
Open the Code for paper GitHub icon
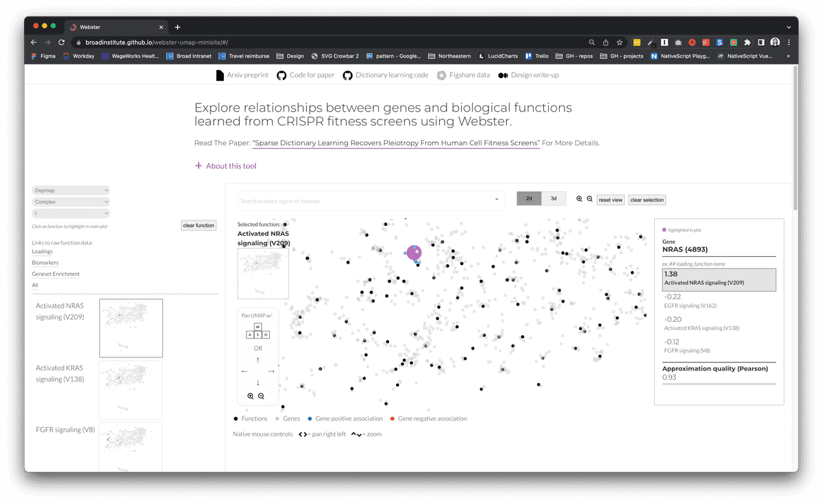tap(282, 75)
